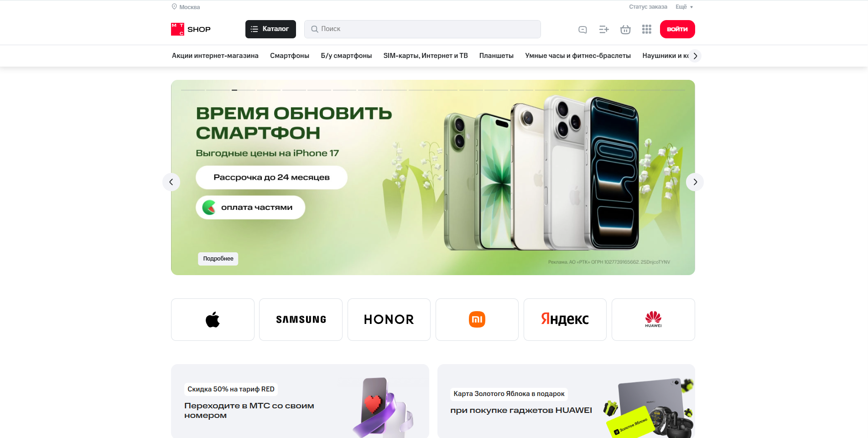Change city from Москва
868x438 pixels.
[x=186, y=7]
